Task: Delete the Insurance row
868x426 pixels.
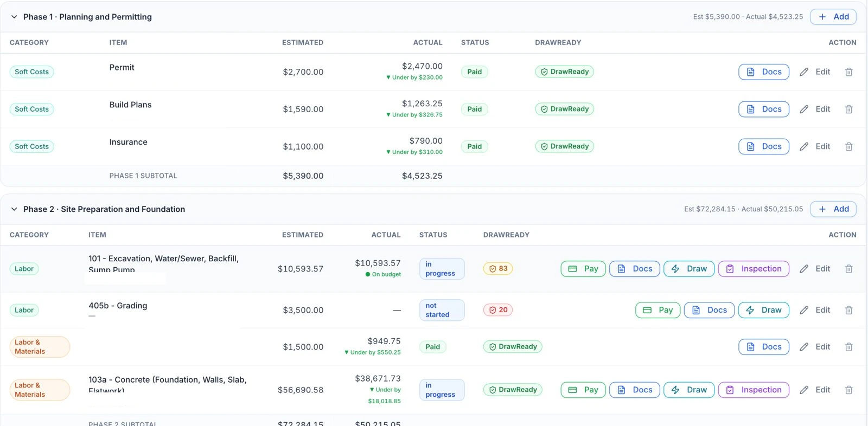Action: pyautogui.click(x=848, y=146)
